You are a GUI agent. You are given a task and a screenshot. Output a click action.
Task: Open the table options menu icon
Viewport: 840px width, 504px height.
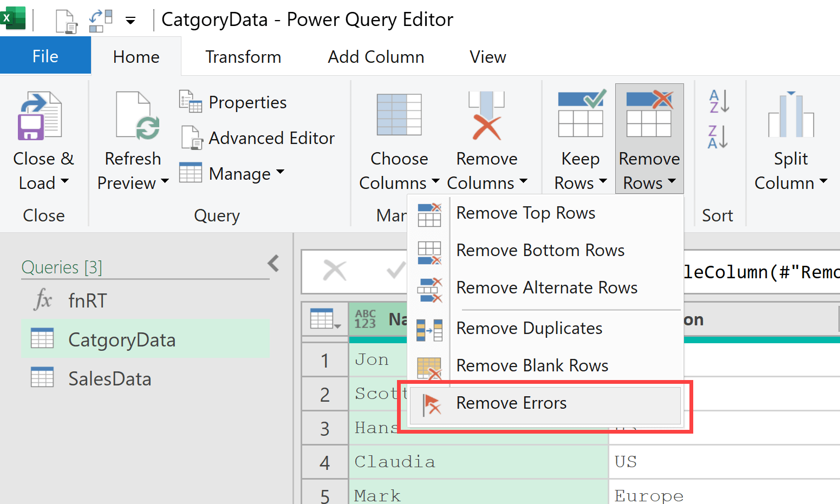coord(325,319)
